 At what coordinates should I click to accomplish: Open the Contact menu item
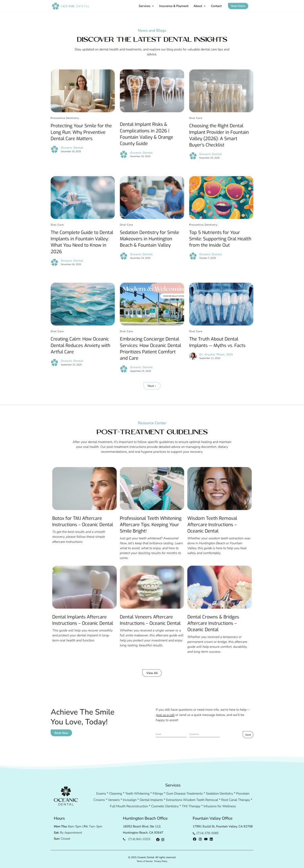[216, 6]
